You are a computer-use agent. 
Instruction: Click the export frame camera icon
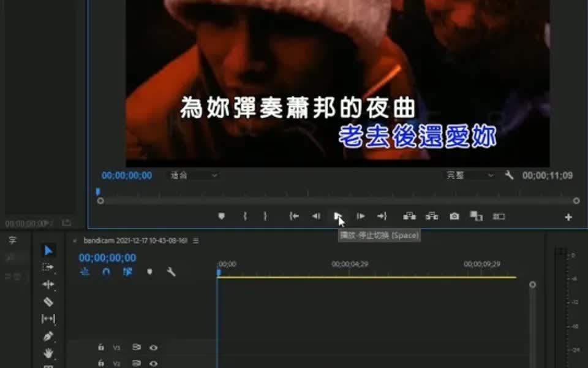pyautogui.click(x=454, y=216)
